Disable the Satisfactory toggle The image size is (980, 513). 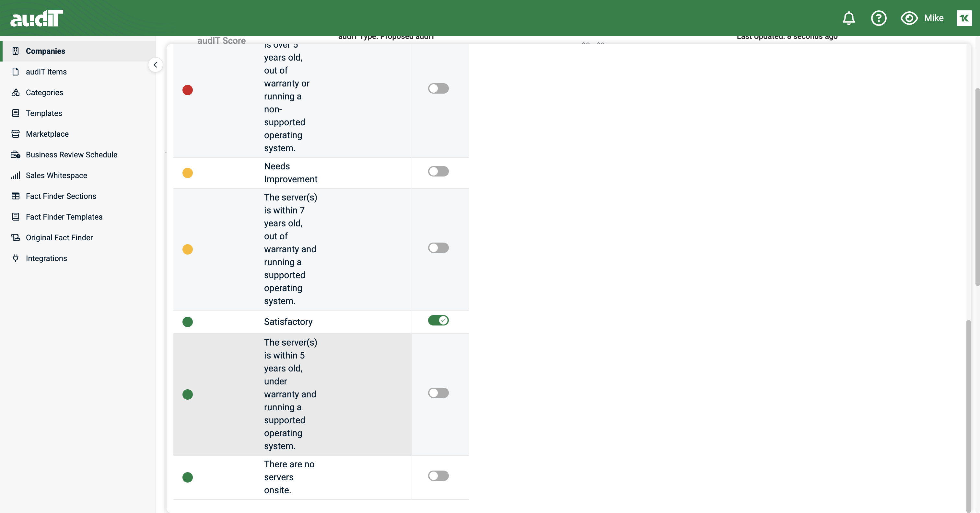pyautogui.click(x=438, y=321)
